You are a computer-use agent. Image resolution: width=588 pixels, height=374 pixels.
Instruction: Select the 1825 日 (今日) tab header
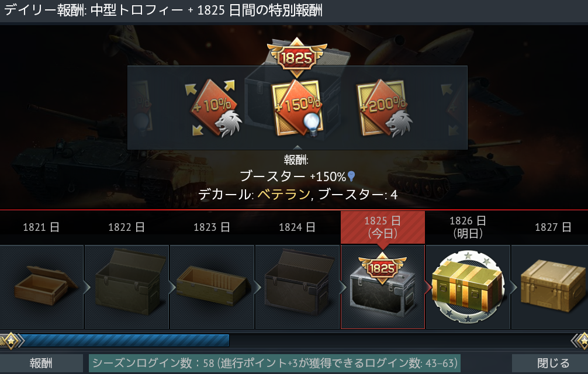[382, 227]
